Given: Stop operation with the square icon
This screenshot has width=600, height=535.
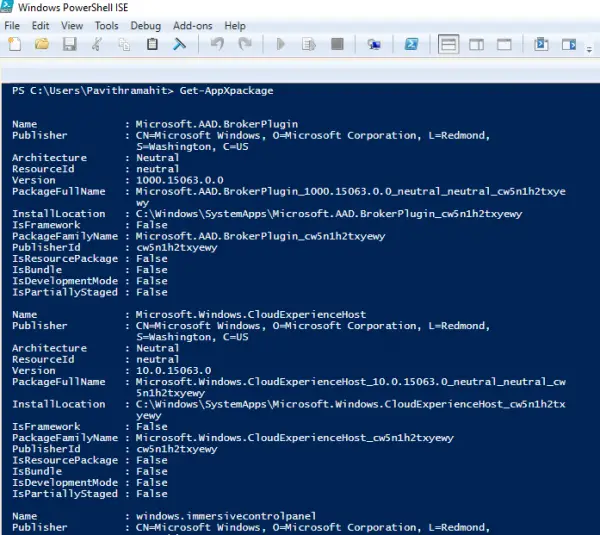Looking at the screenshot, I should click(x=337, y=44).
